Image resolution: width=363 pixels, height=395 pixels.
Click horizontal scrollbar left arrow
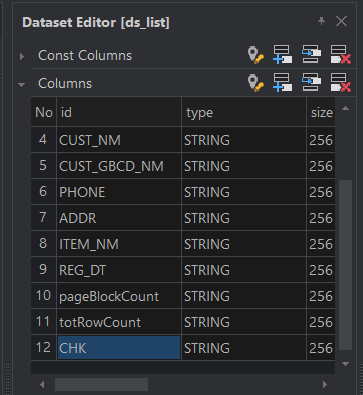pos(42,385)
